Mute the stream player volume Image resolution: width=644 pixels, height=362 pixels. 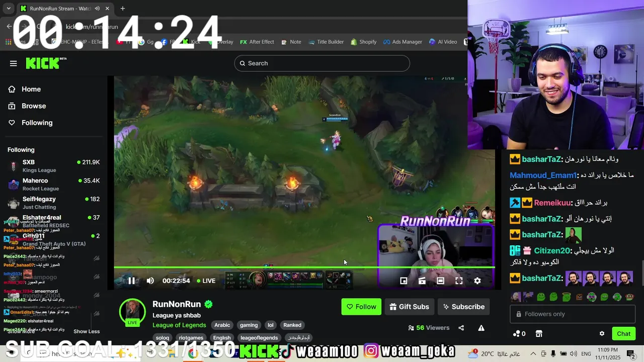pyautogui.click(x=150, y=281)
